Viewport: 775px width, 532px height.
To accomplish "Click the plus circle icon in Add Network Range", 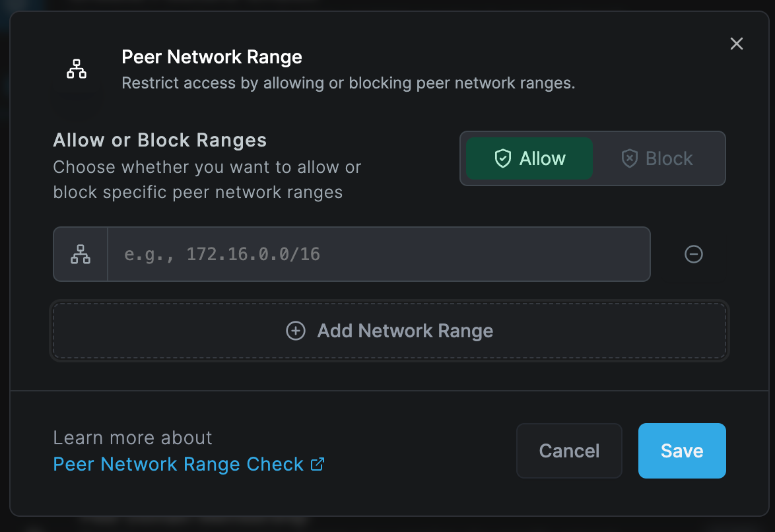I will pos(296,331).
